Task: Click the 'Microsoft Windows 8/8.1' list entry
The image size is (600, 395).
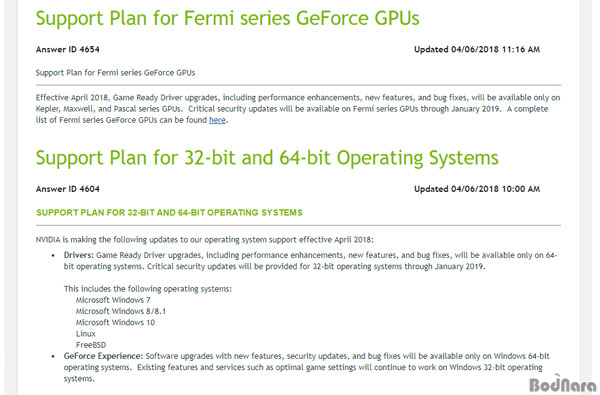Action: coord(121,311)
